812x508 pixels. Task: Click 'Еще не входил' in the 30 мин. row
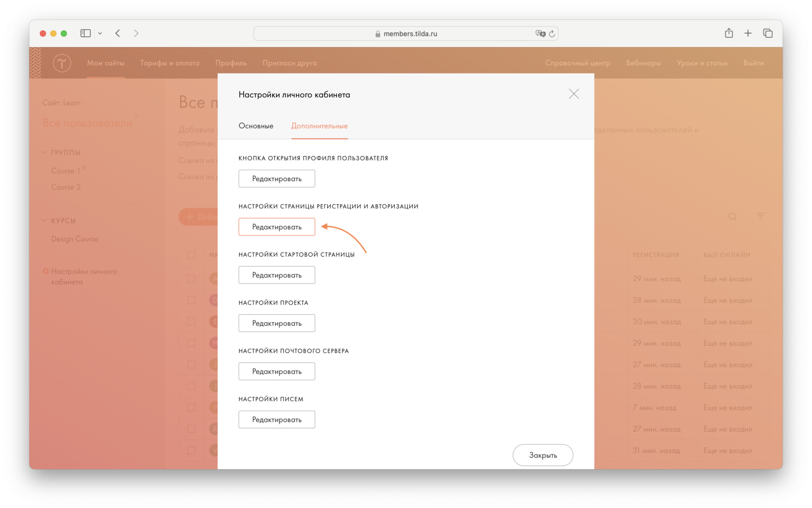728,322
